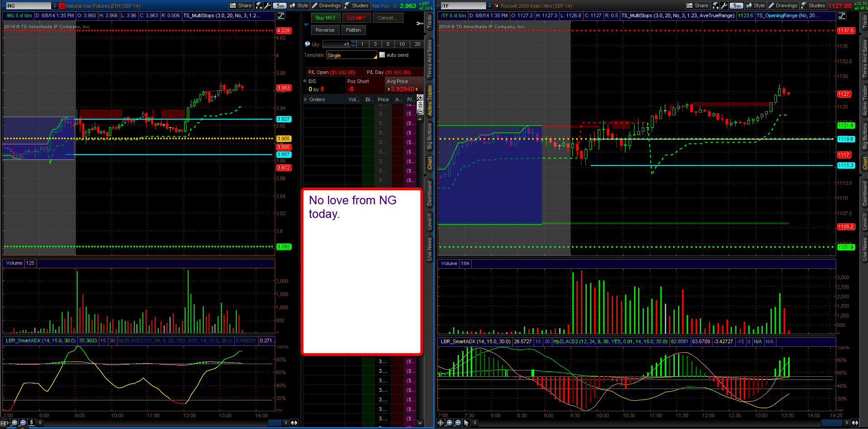Open the wrench settings icon on the TF chart
The image size is (868, 429).
(724, 5)
